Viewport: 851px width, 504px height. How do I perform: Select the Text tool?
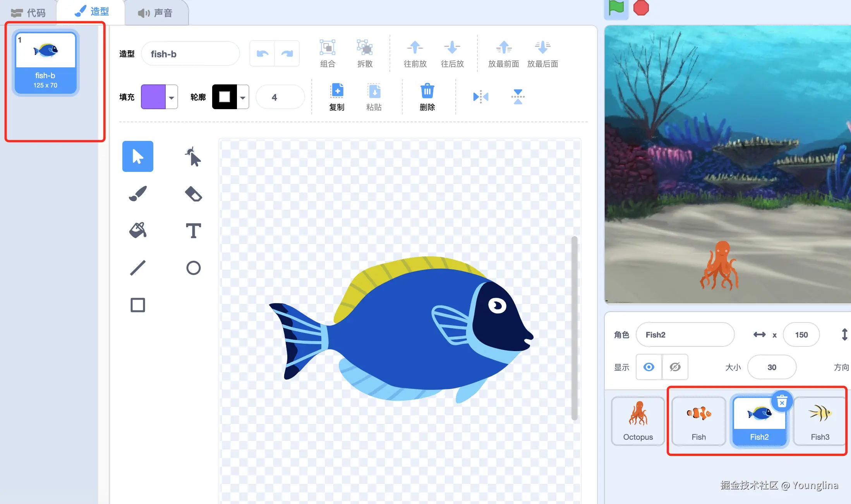193,231
